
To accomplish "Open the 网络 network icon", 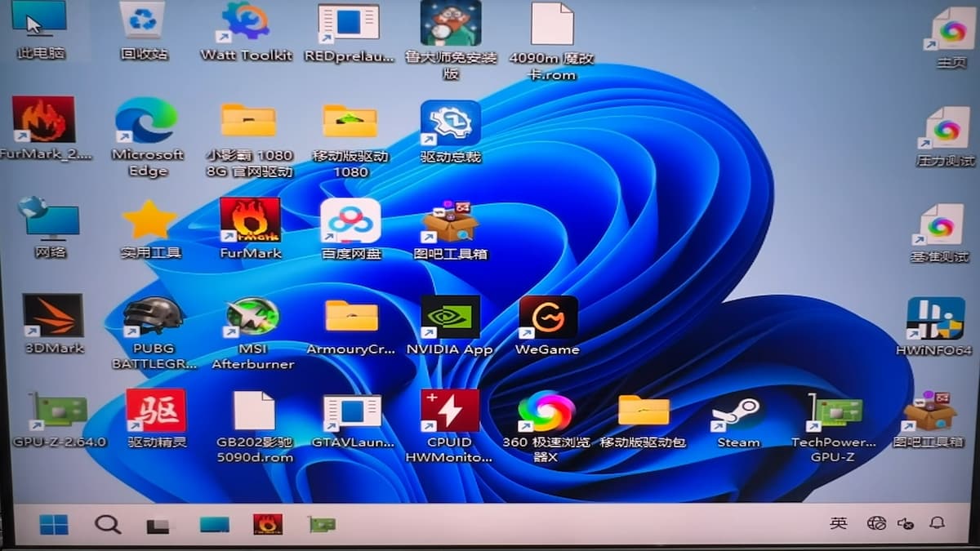I will [49, 227].
